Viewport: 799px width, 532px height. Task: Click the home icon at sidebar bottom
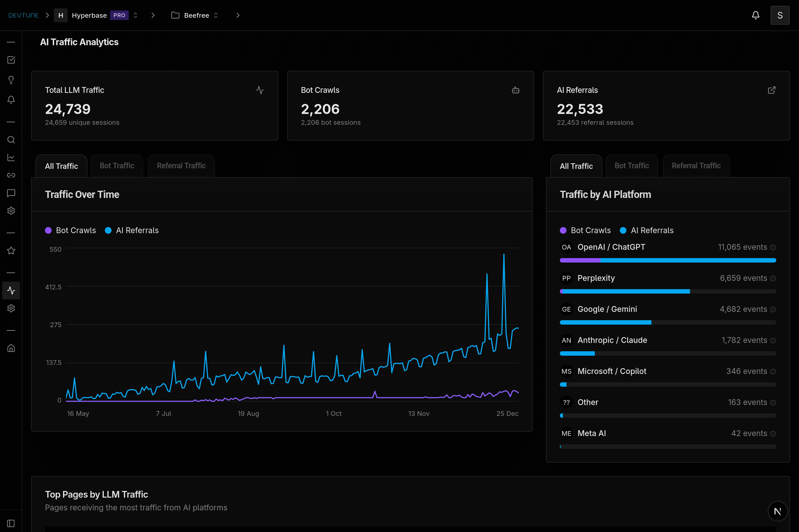pos(11,348)
